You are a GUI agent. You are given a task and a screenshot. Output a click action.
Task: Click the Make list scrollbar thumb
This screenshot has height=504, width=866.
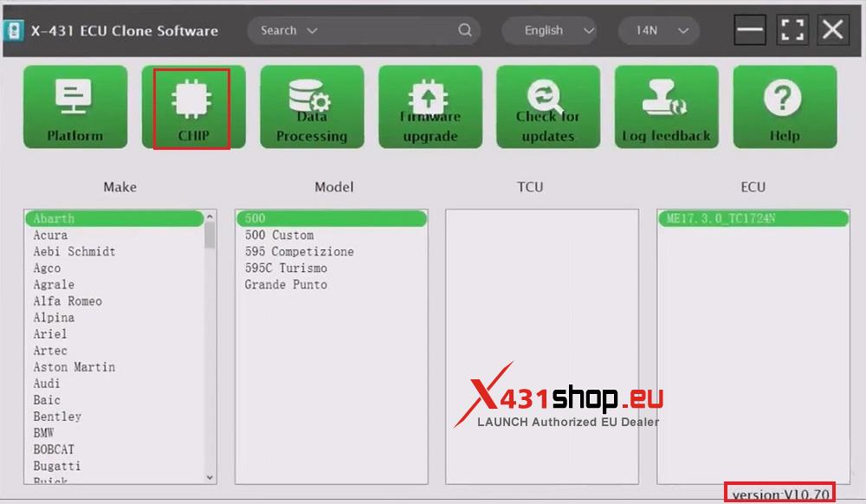point(210,236)
